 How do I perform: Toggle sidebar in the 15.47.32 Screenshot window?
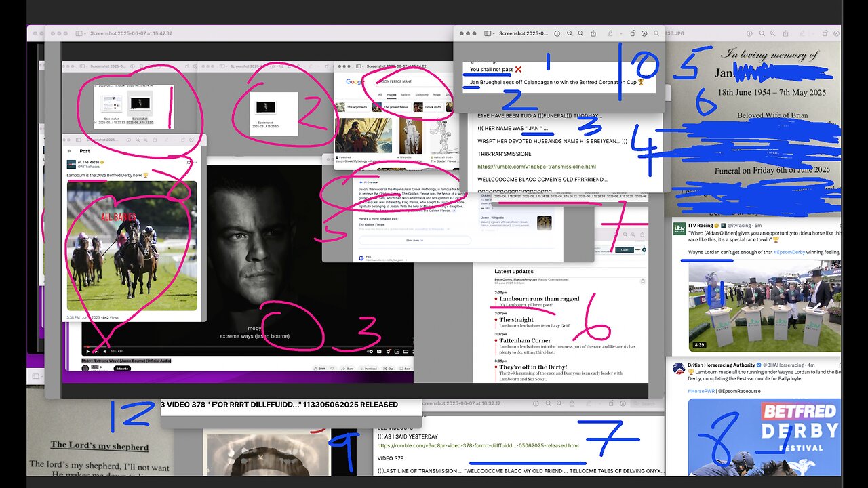tap(79, 33)
